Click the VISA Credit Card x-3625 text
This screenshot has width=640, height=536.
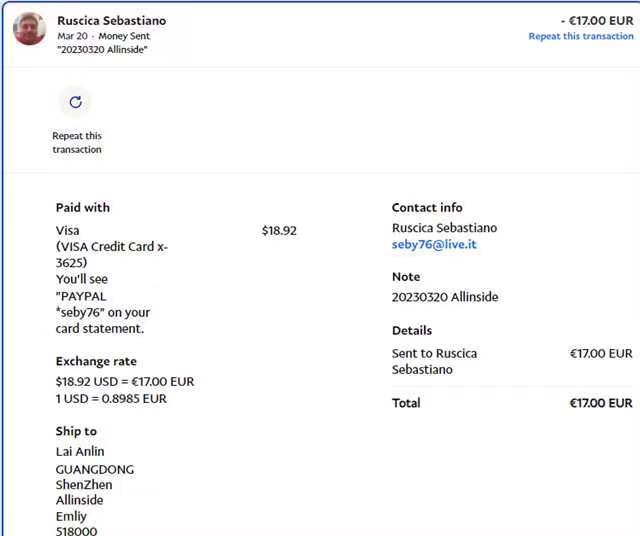tap(112, 254)
